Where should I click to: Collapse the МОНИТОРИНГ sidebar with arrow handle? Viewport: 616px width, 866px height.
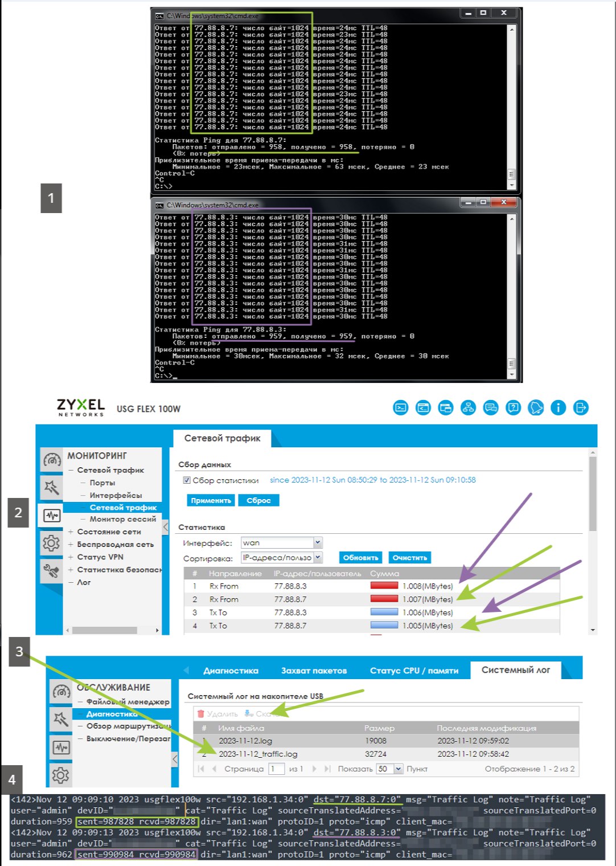coord(166,527)
